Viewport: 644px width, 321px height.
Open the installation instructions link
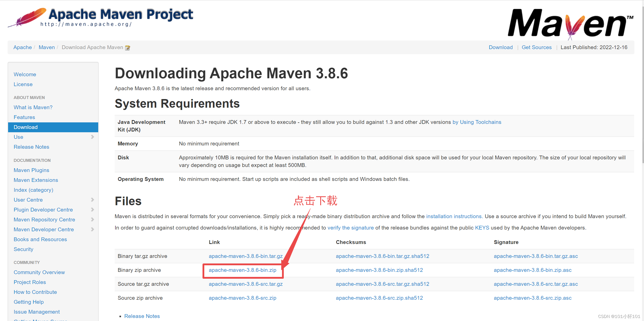coord(454,216)
